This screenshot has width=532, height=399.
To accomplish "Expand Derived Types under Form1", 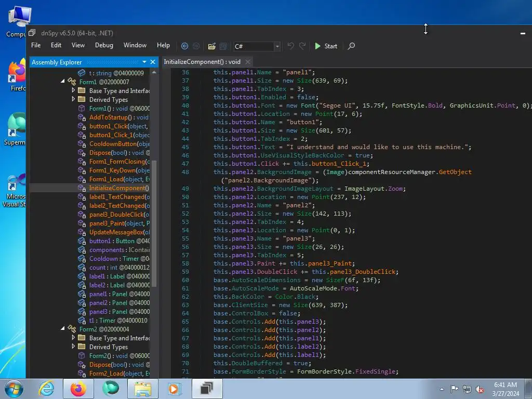I will (73, 99).
